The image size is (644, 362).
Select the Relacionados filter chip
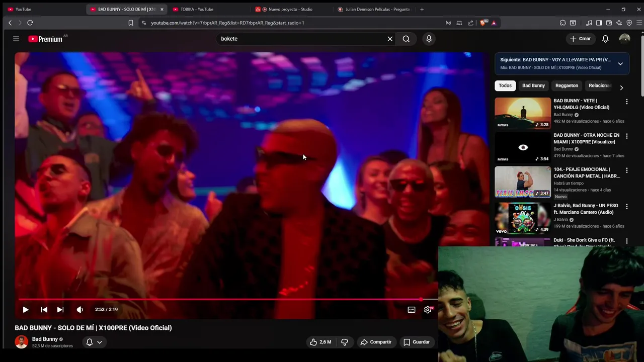(600, 85)
